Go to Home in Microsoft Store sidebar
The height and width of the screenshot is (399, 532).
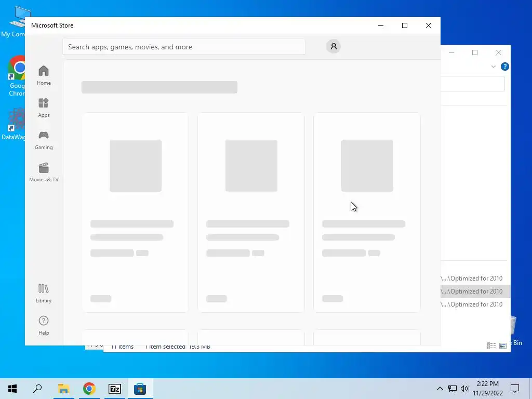tap(44, 75)
